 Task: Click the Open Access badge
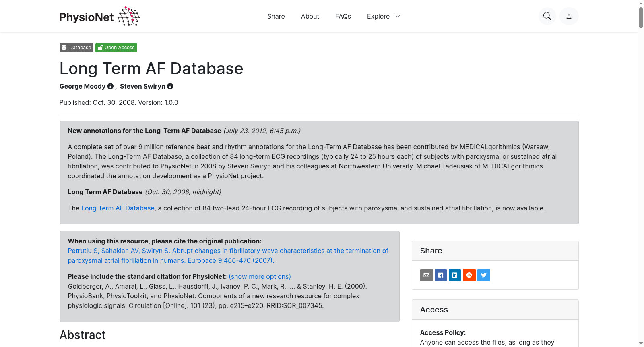pyautogui.click(x=116, y=48)
